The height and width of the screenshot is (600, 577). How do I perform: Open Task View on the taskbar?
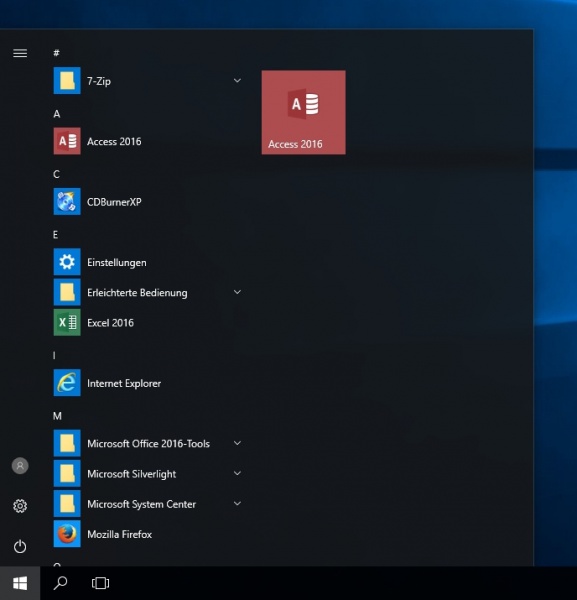pos(100,583)
